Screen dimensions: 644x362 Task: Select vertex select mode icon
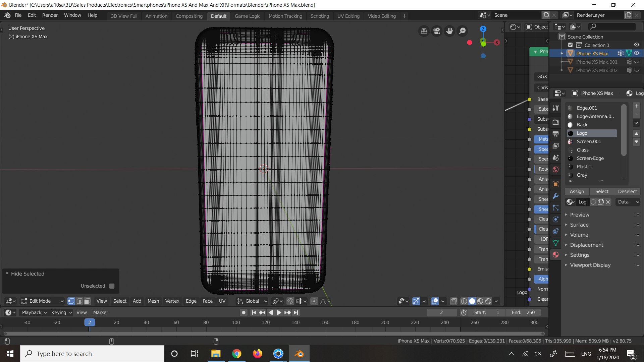71,301
